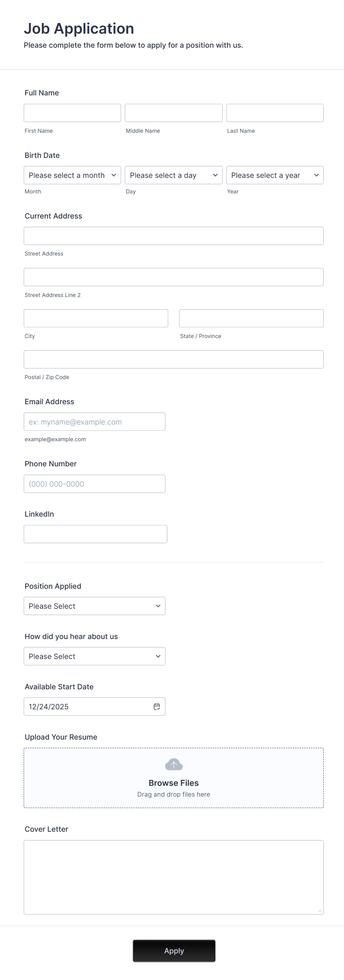Click the First Name input field
Screen dimensions: 344x980
[72, 113]
